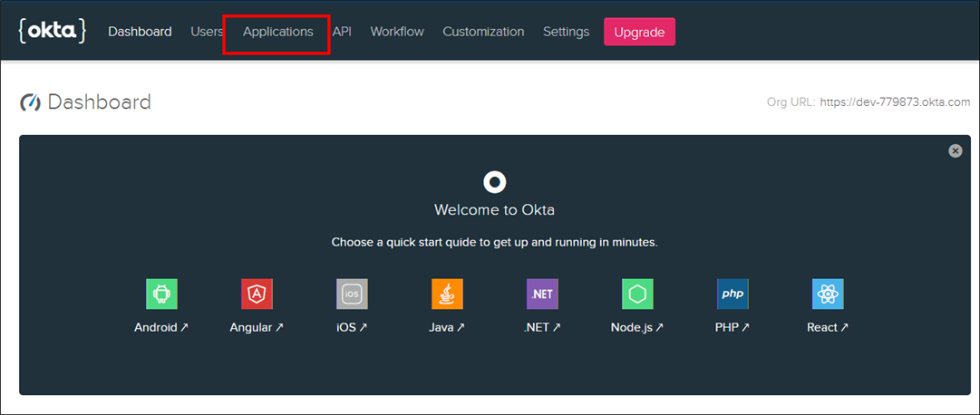Click the Welcome to Okta heading
The height and width of the screenshot is (415, 980).
pyautogui.click(x=494, y=210)
